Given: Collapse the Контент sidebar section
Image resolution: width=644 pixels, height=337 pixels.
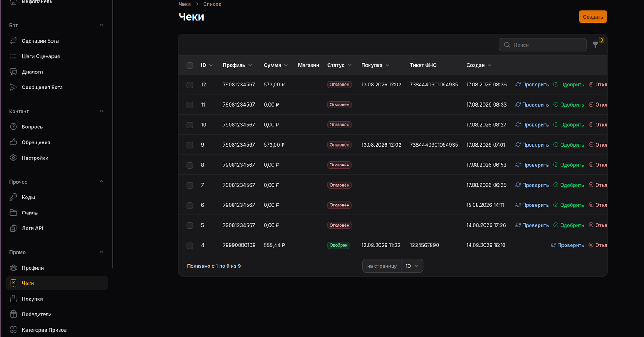Looking at the screenshot, I should [x=102, y=111].
